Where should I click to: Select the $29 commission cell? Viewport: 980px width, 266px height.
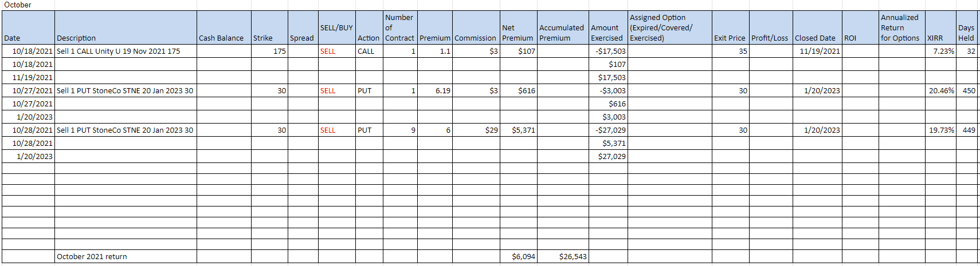tap(476, 130)
